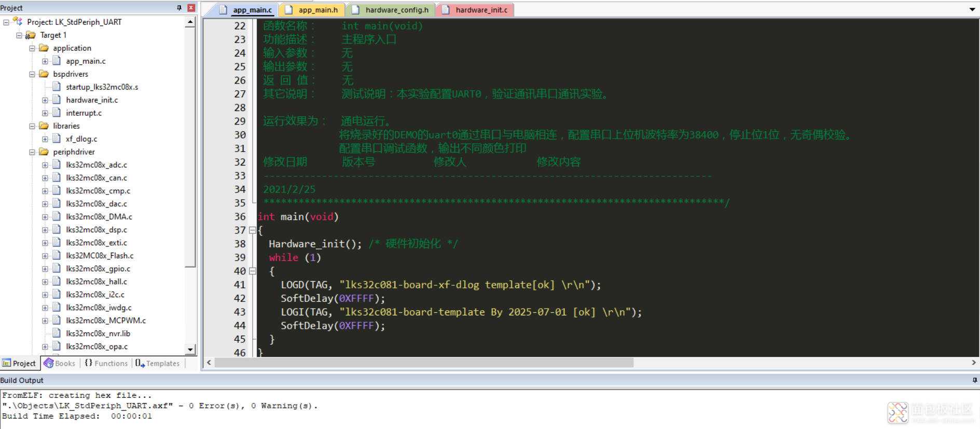Select the Templates view tab
Viewport: 980px width, 429px height.
(x=158, y=363)
